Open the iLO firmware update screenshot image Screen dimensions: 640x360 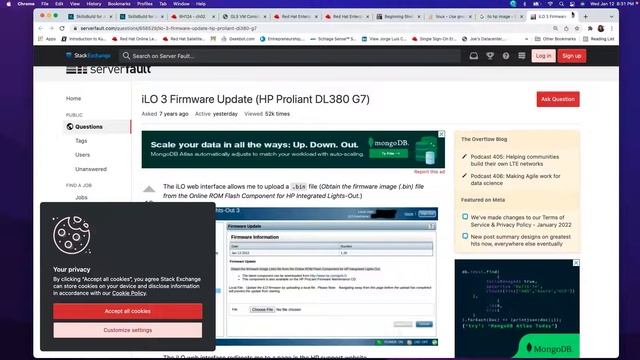tap(327, 277)
